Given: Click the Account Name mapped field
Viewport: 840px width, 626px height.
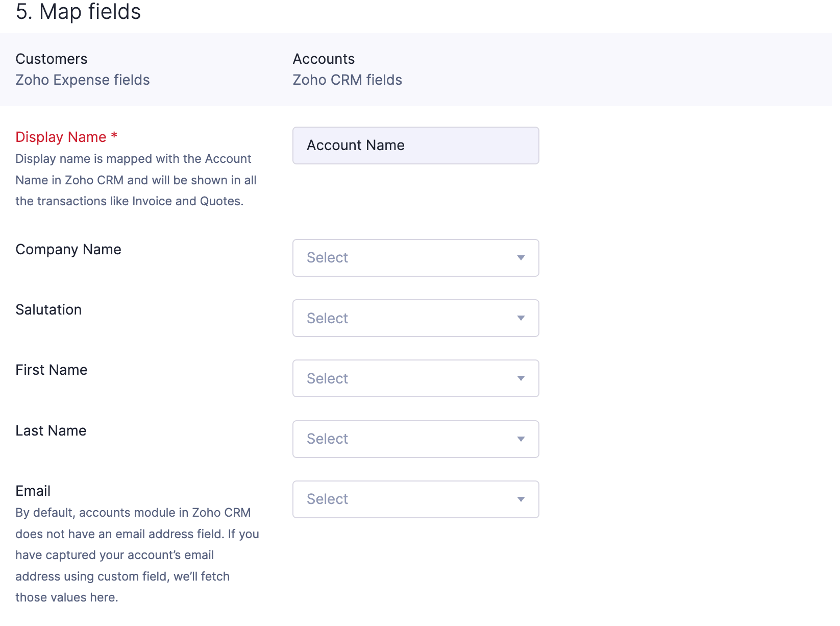Looking at the screenshot, I should pyautogui.click(x=415, y=146).
